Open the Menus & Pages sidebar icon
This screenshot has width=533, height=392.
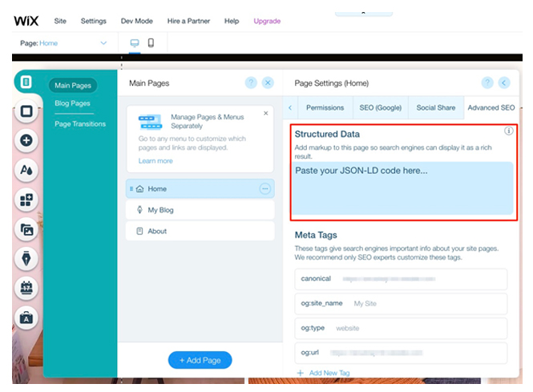[26, 82]
